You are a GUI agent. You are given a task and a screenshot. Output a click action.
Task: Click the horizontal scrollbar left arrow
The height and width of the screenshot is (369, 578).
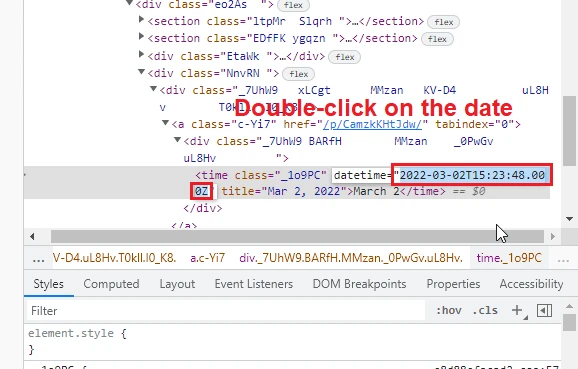[x=32, y=236]
